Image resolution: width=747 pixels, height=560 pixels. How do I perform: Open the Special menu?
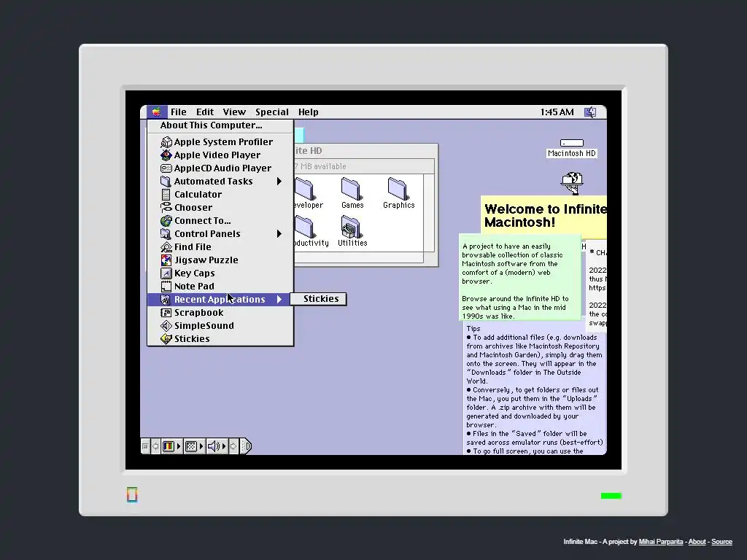pos(271,112)
